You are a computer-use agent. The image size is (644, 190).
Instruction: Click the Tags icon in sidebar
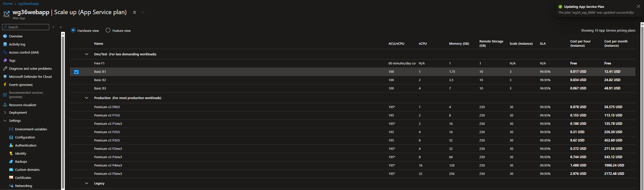pyautogui.click(x=5, y=60)
